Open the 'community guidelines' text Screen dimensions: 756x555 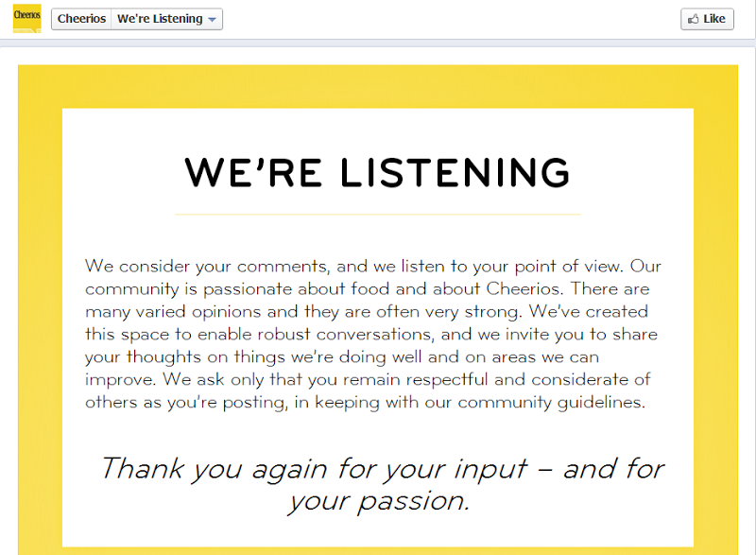551,403
